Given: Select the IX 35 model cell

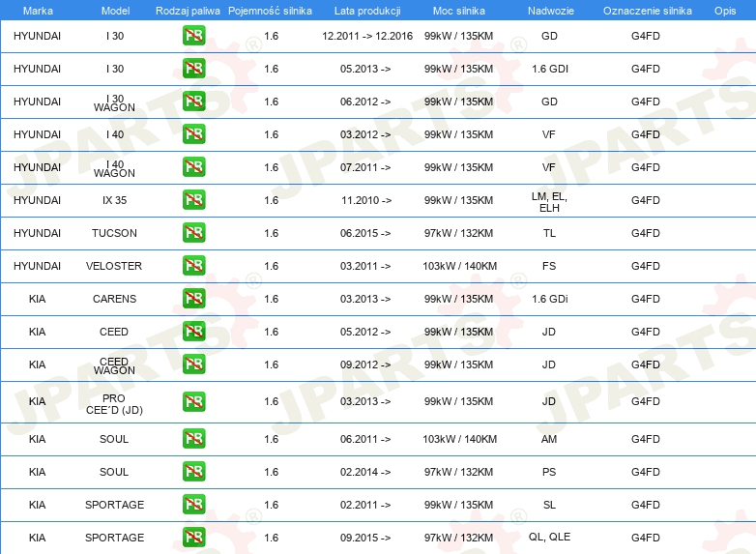Looking at the screenshot, I should coord(114,200).
